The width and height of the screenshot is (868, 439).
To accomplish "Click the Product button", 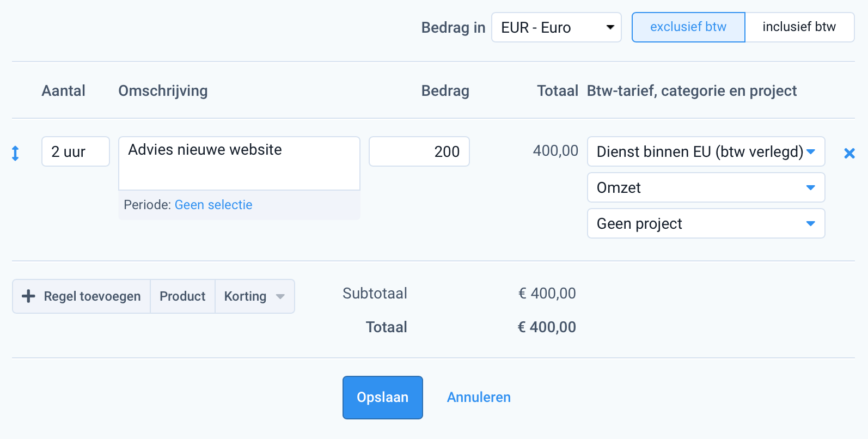I will (x=182, y=296).
